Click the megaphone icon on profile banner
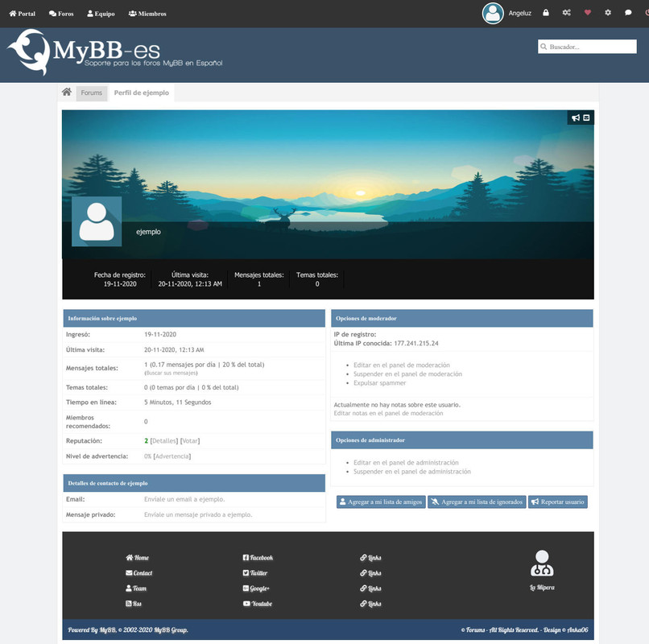 [x=576, y=118]
